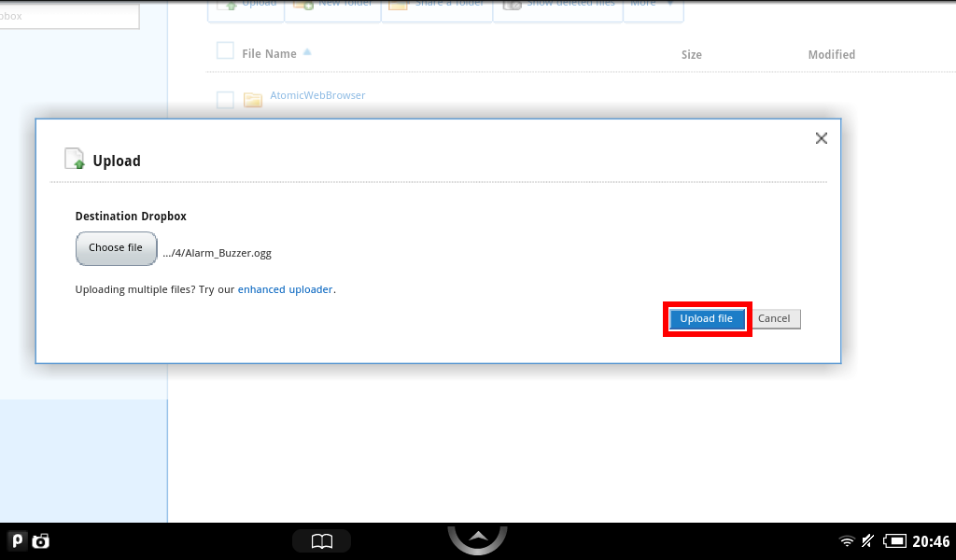Expand the More dropdown in toolbar
Viewport: 956px width, 560px height.
pyautogui.click(x=653, y=6)
